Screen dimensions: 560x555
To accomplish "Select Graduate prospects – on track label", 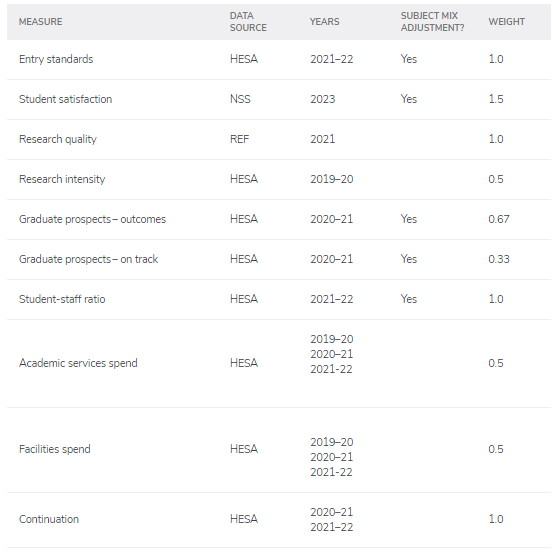I will [x=88, y=259].
